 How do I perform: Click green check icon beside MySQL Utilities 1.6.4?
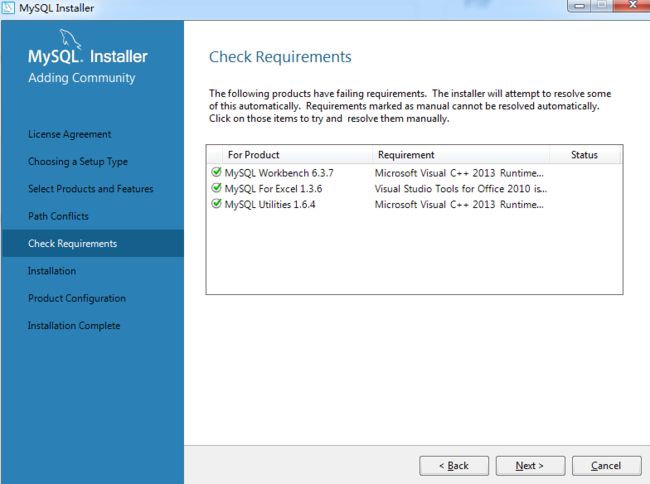pos(216,203)
